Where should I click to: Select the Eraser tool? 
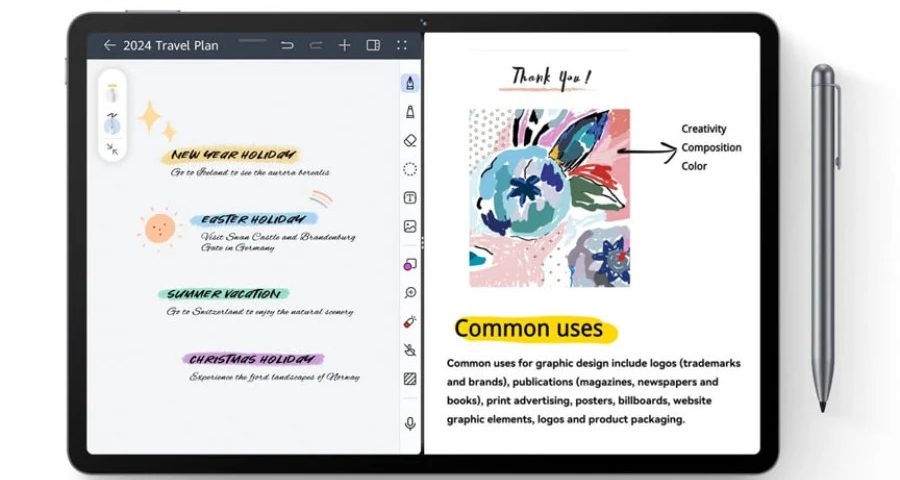coord(410,141)
